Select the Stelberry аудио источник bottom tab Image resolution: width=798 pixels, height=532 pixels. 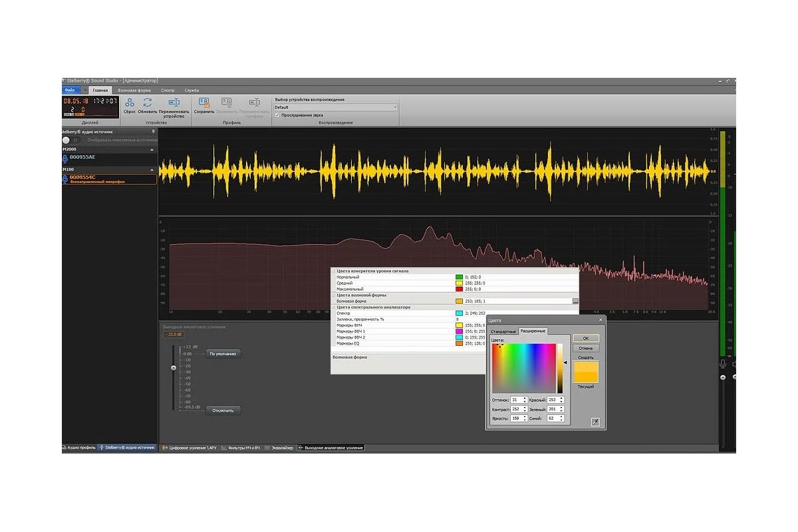coord(128,448)
